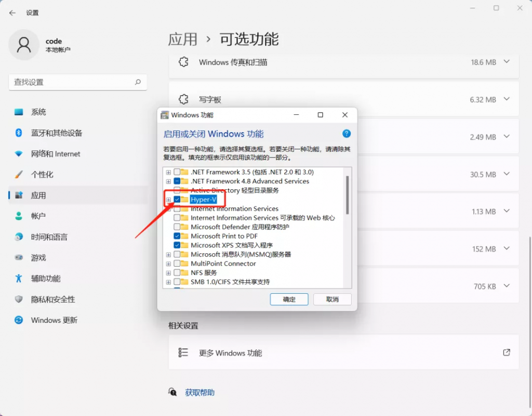Go back with the Settings back arrow
This screenshot has width=532, height=416.
[x=12, y=13]
